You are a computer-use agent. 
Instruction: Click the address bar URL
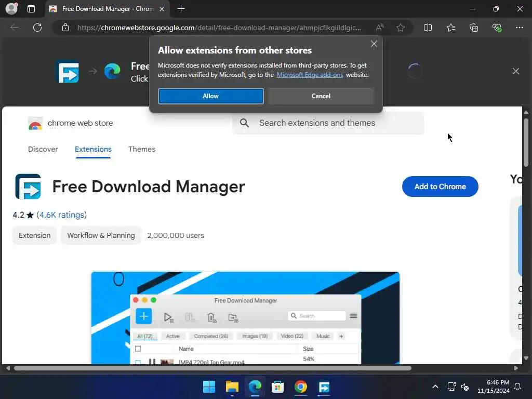click(219, 28)
